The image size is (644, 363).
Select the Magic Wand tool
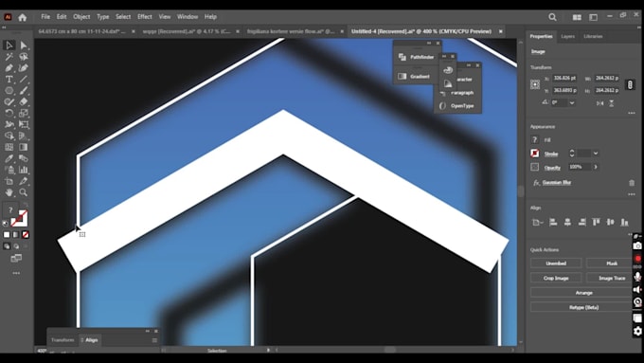pyautogui.click(x=9, y=57)
